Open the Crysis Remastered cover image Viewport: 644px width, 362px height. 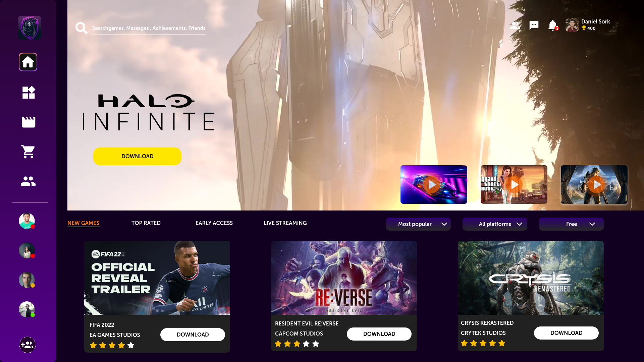click(531, 278)
